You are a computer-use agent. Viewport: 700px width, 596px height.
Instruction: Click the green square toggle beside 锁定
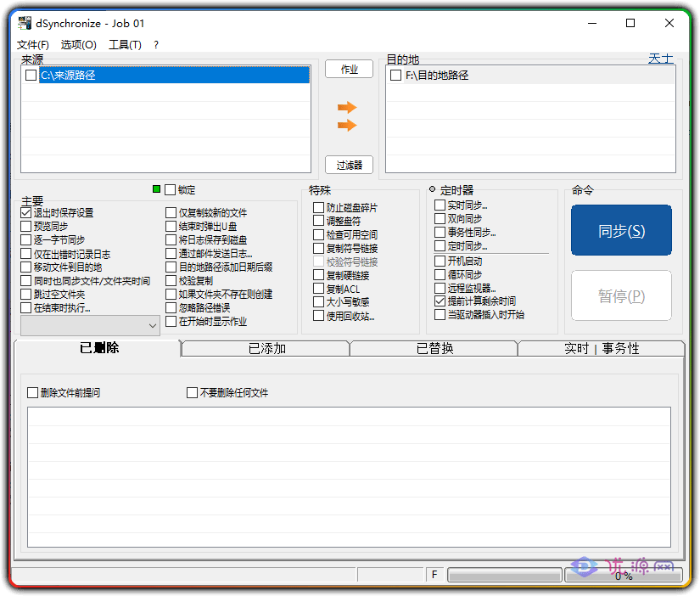pyautogui.click(x=156, y=190)
